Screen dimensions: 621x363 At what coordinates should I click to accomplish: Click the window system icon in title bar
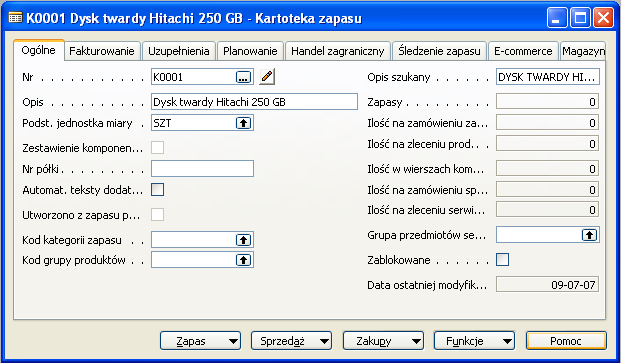(15, 18)
